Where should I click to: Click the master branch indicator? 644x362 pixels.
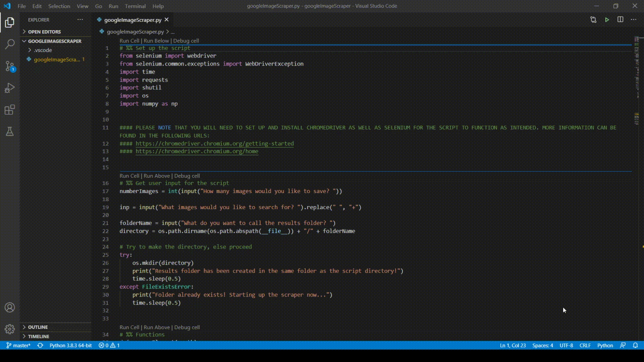point(19,346)
